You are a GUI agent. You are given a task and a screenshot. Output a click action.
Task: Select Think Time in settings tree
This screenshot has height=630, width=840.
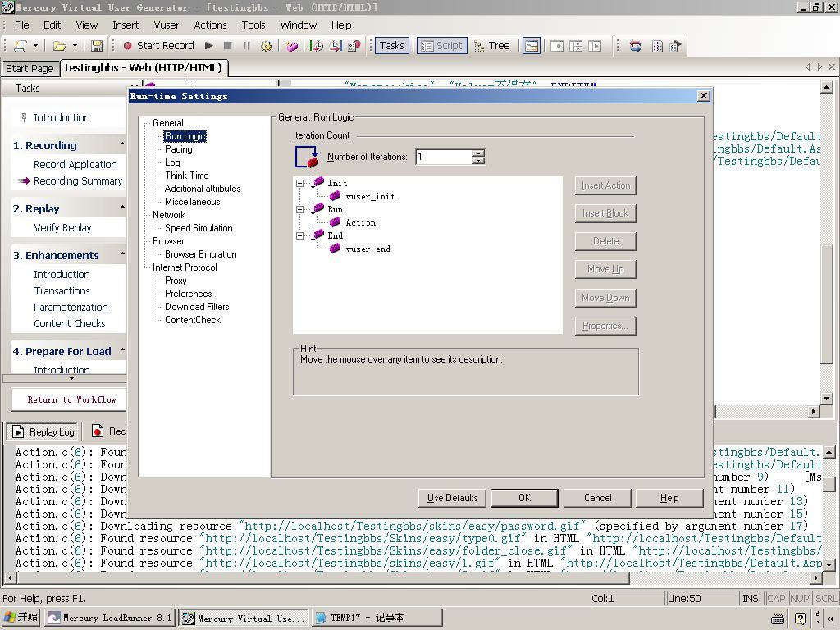pyautogui.click(x=186, y=176)
